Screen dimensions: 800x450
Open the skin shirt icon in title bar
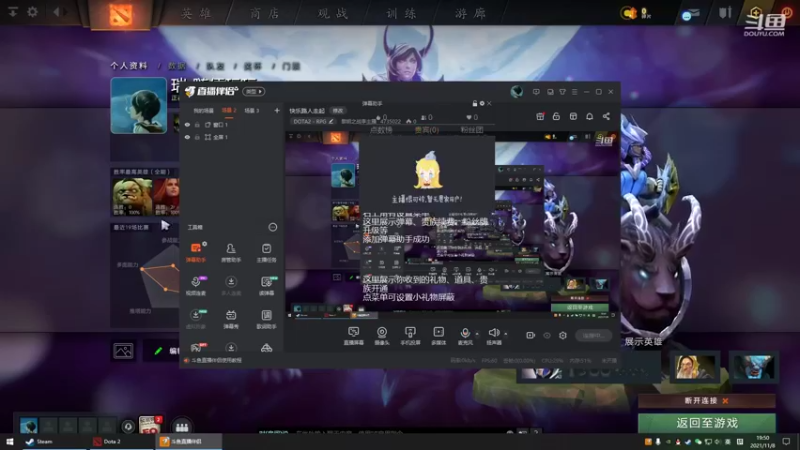click(x=562, y=92)
